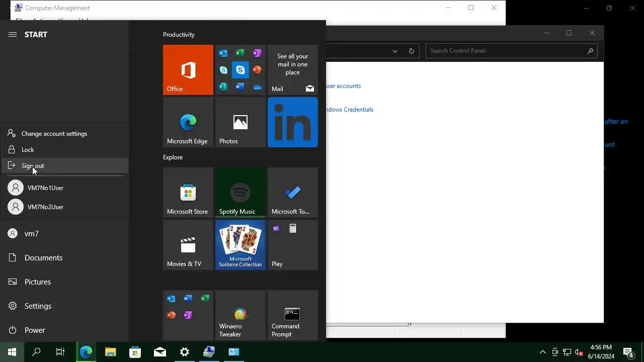Open Pictures from Start sidebar
The image size is (644, 362).
pos(64,282)
